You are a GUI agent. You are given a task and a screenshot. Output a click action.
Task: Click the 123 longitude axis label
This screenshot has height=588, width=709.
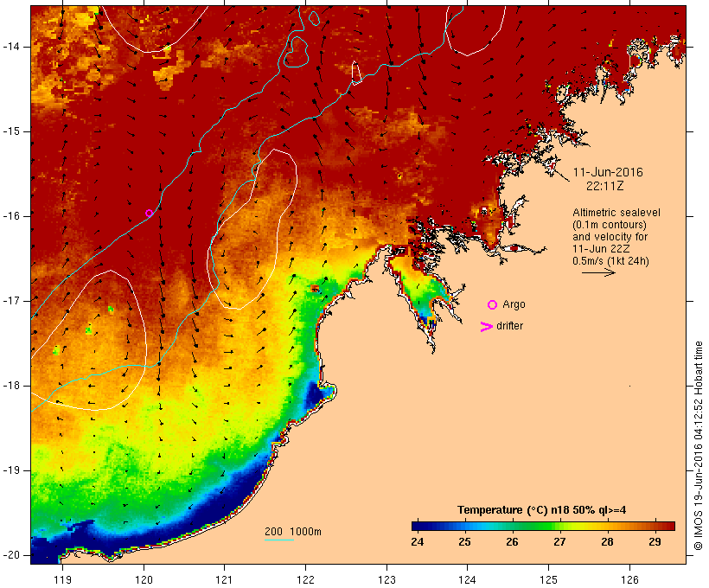(386, 579)
